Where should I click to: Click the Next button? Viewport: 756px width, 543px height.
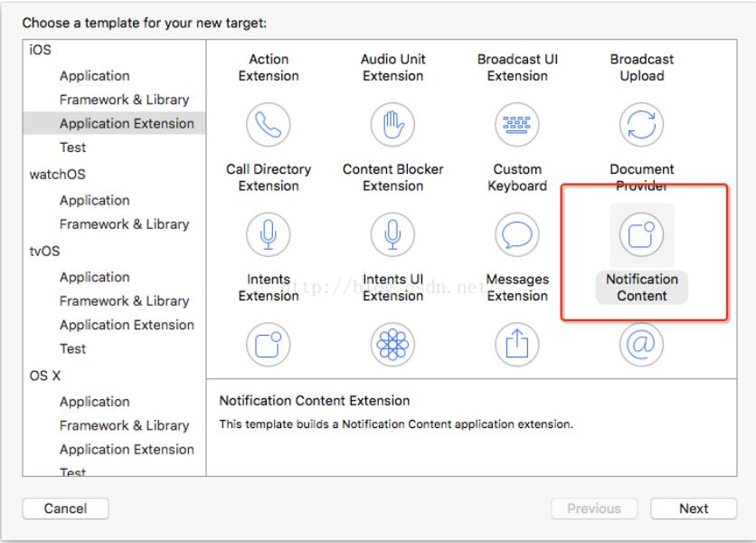[x=694, y=509]
